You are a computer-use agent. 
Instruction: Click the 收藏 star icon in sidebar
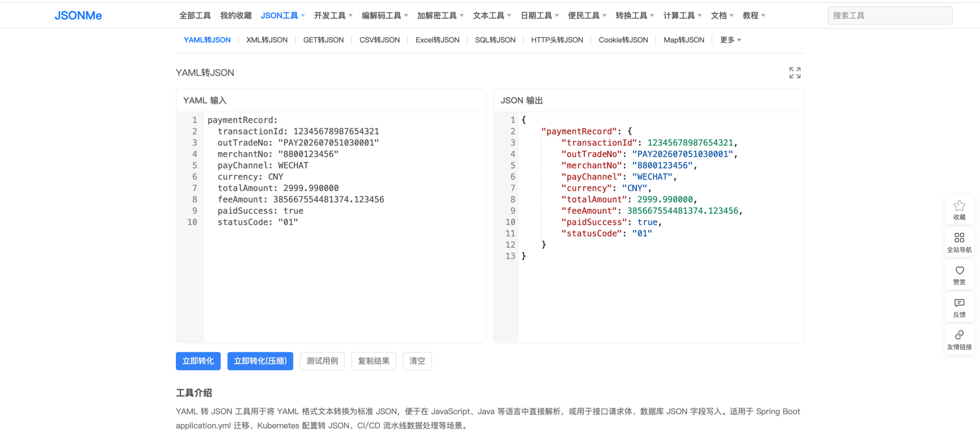(x=959, y=210)
